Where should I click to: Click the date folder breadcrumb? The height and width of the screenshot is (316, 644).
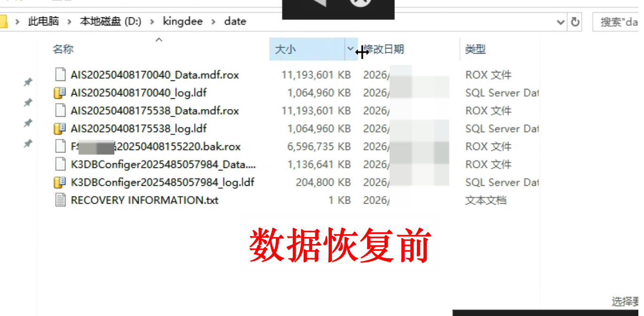pos(235,22)
